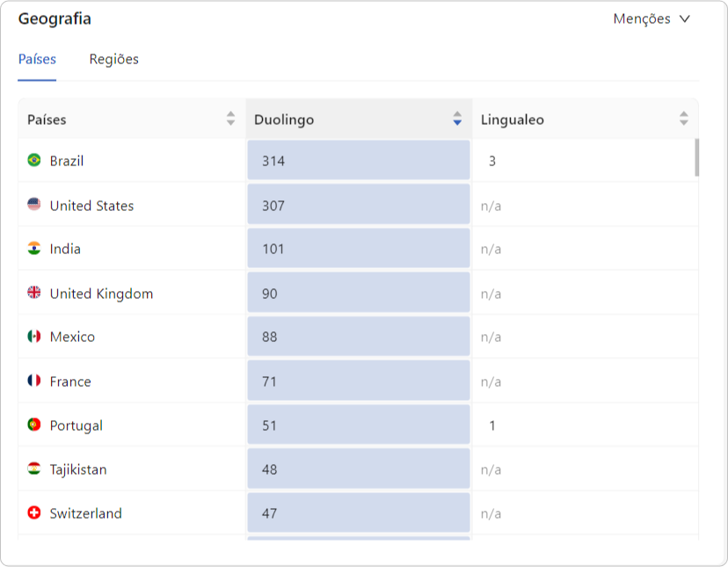Switch to the Regiões tab
Image resolution: width=728 pixels, height=567 pixels.
(113, 60)
